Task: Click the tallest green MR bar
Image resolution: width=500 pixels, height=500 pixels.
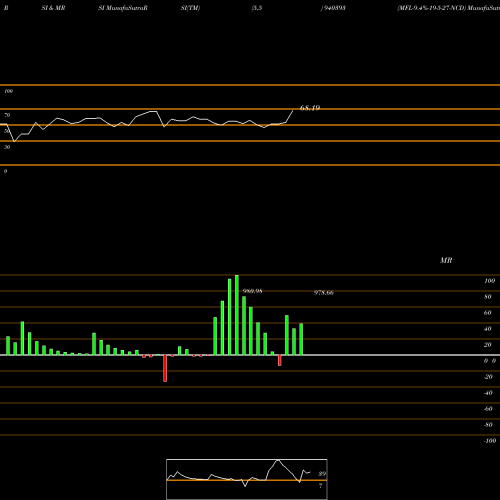Action: coord(237,315)
